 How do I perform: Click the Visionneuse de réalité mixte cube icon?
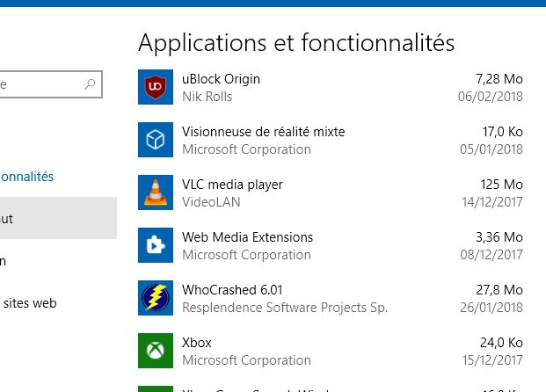(156, 140)
